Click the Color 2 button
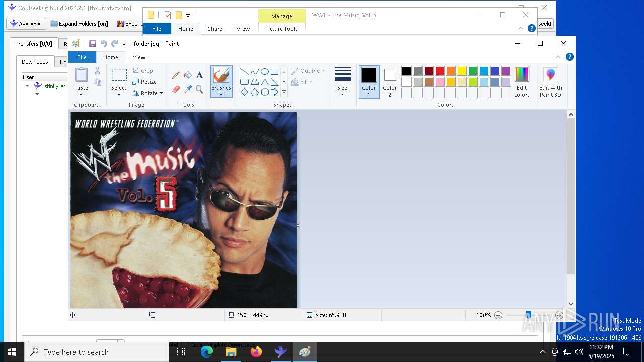This screenshot has height=362, width=644. (390, 82)
